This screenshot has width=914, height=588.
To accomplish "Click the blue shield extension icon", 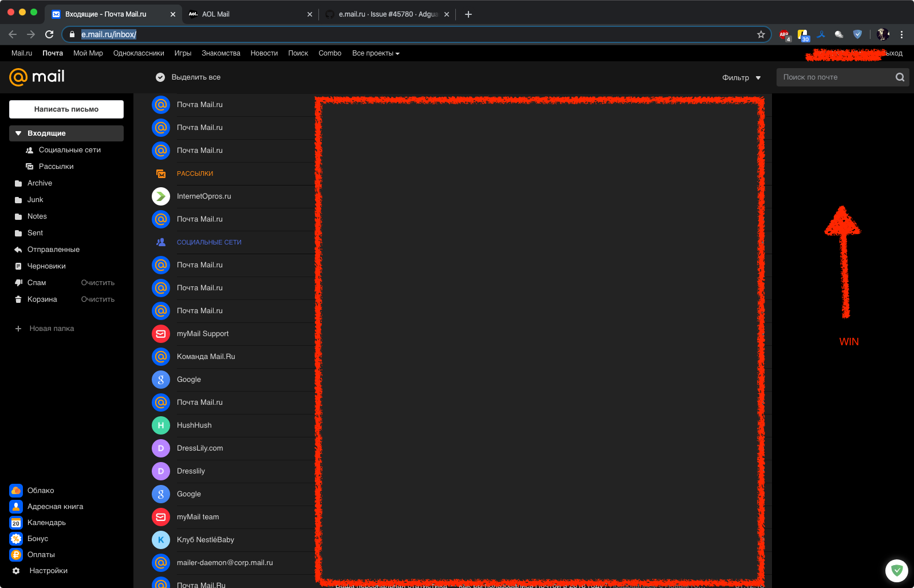I will click(857, 34).
